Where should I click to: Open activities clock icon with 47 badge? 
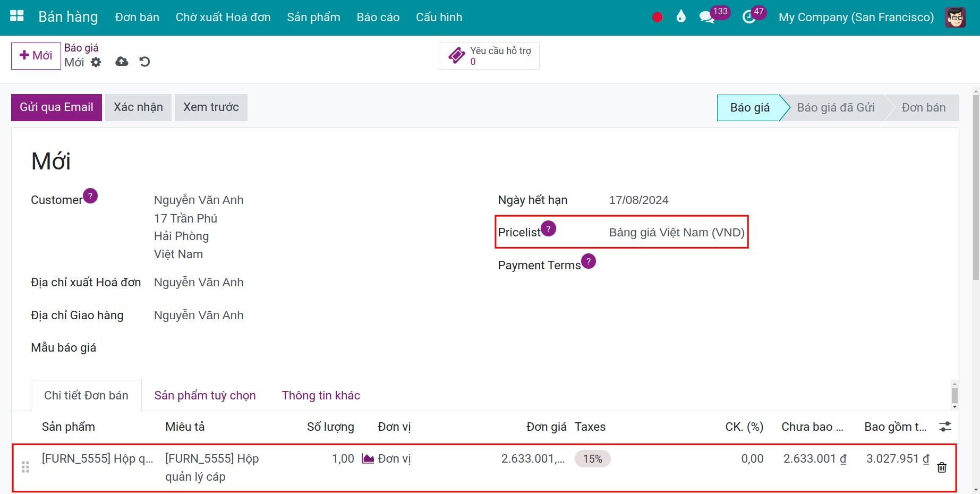pos(749,17)
